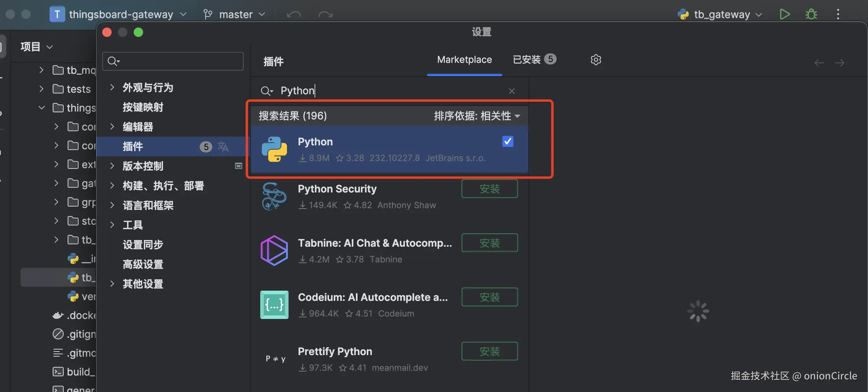Viewport: 868px width, 392px height.
Task: Click the Python Security plugin icon
Action: [x=274, y=196]
